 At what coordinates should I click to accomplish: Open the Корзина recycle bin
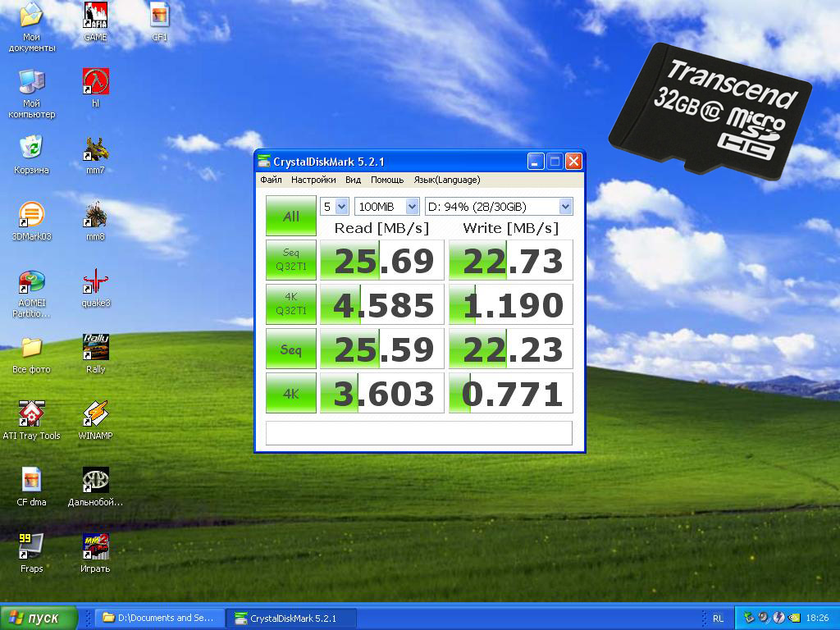coord(31,154)
